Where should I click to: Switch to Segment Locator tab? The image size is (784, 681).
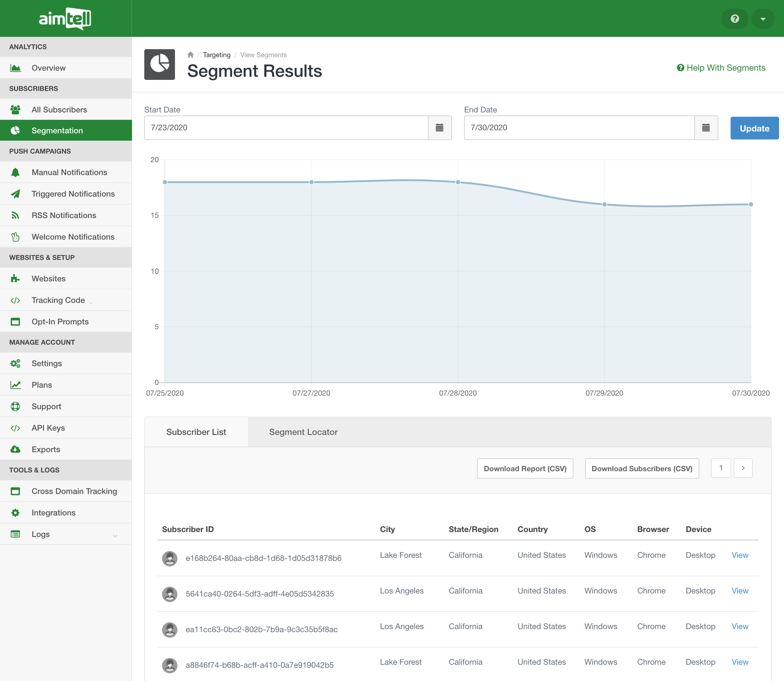pos(303,432)
